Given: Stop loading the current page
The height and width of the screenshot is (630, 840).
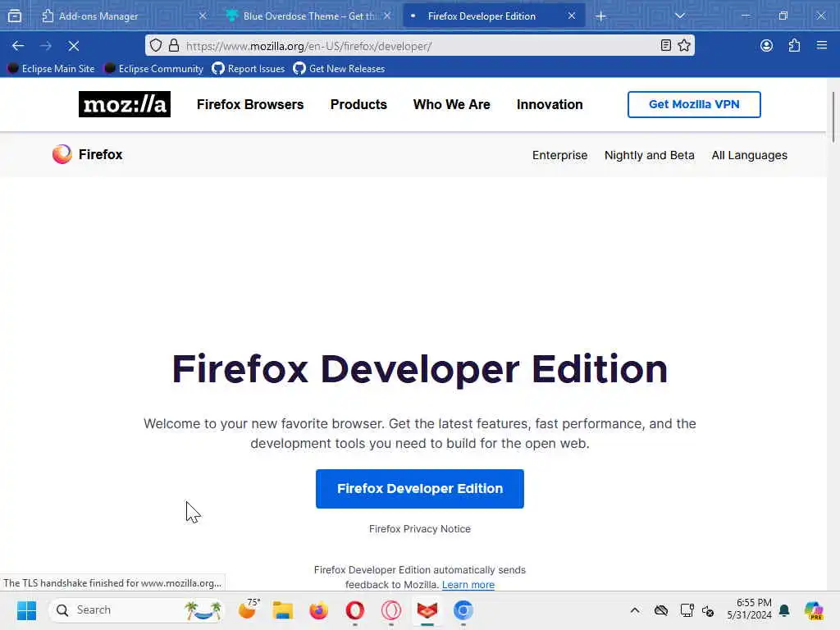Looking at the screenshot, I should coord(73,46).
